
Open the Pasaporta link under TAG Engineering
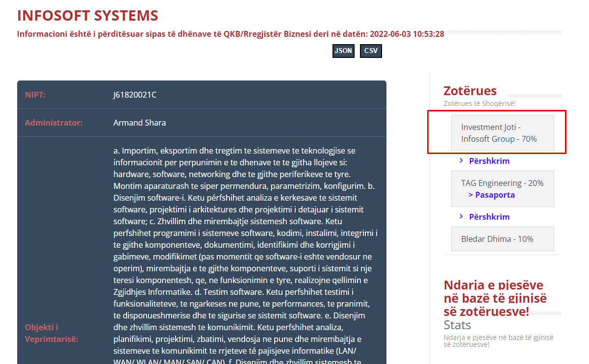point(491,195)
